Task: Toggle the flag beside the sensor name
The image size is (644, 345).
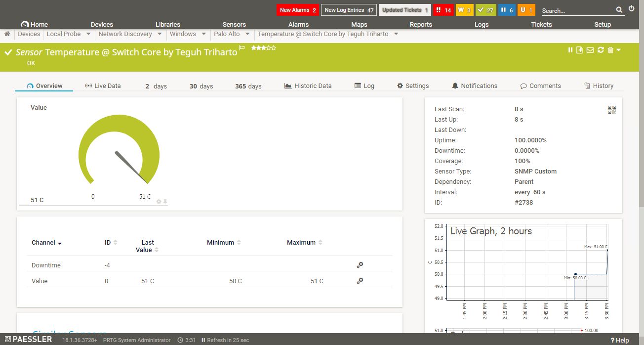Action: point(241,48)
